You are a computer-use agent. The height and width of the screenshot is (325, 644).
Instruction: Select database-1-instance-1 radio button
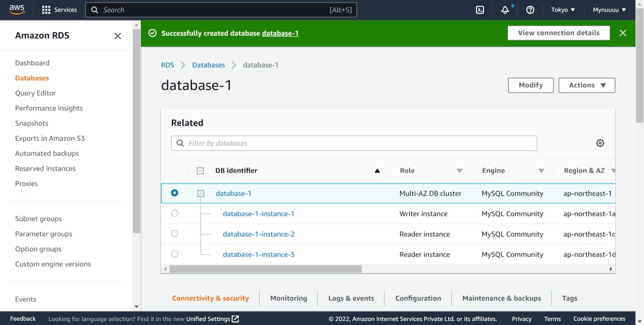pyautogui.click(x=175, y=213)
